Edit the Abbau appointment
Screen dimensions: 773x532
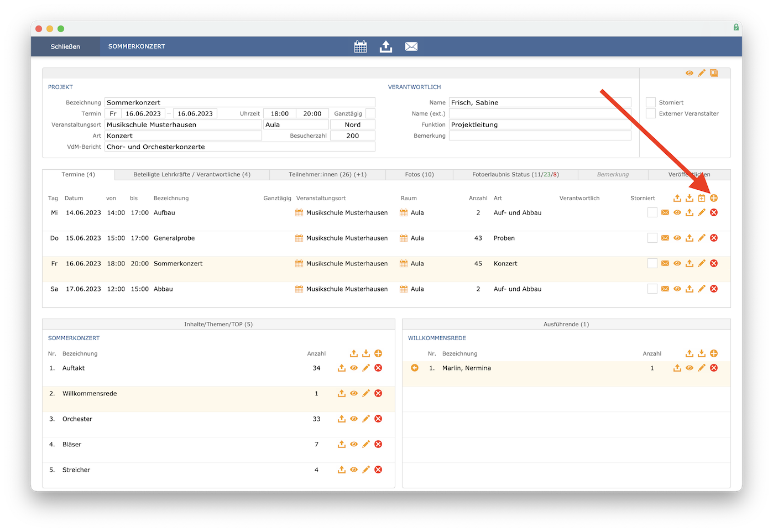pos(702,289)
